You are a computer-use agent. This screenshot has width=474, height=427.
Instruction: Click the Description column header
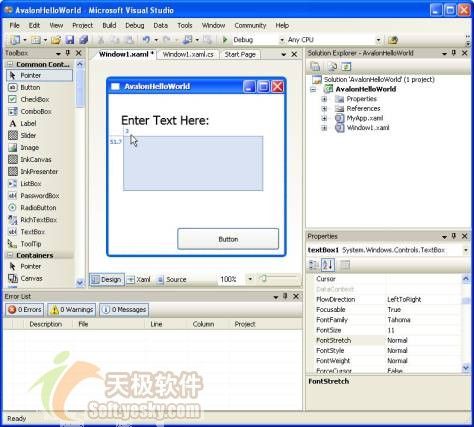[46, 324]
